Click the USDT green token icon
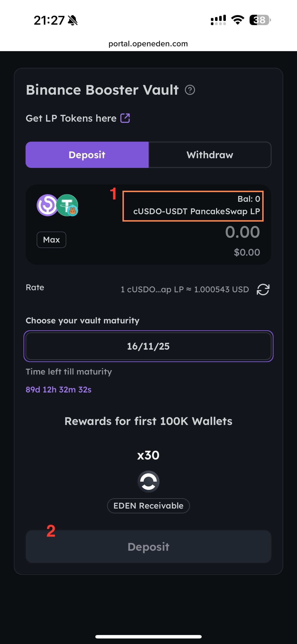 (67, 205)
